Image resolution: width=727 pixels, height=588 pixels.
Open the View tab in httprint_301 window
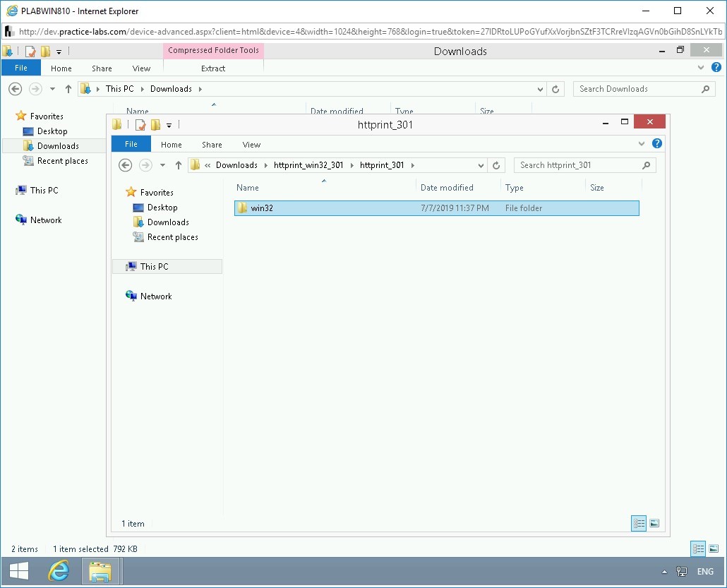coord(251,145)
